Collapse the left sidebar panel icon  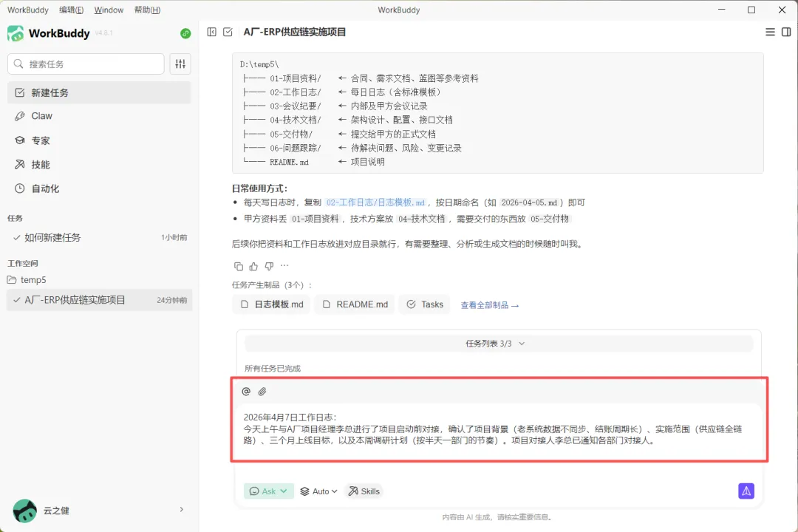[212, 32]
